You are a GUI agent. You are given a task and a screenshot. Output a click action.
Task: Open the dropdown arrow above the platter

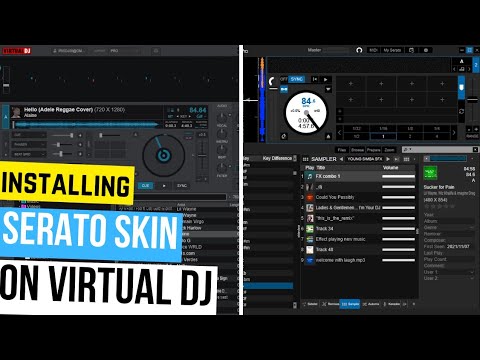click(x=328, y=89)
